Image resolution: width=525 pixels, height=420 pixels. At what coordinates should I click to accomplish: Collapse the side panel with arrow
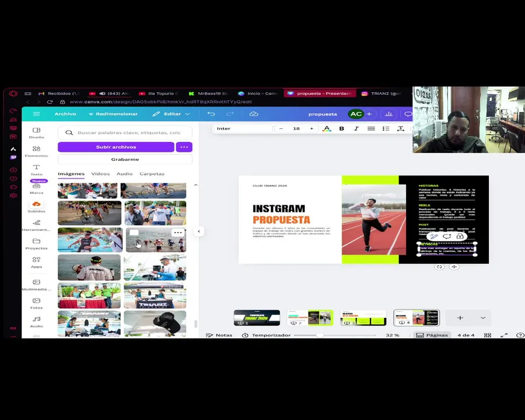(x=199, y=231)
